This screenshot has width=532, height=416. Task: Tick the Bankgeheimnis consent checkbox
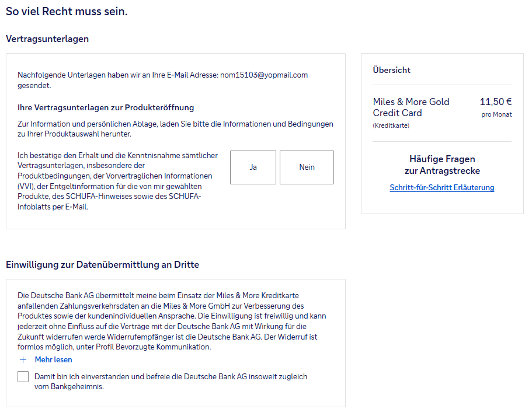point(23,376)
